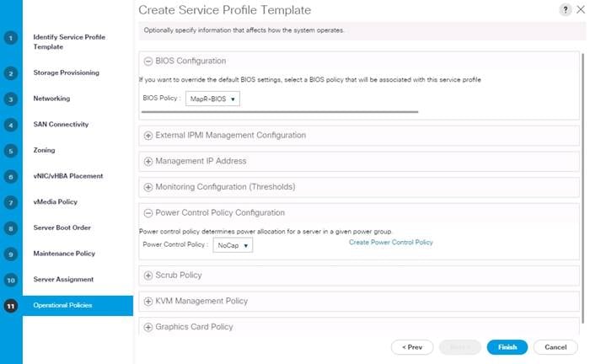Expand the KVM Management Policy section
Screen dimensions: 590x364
(x=148, y=301)
